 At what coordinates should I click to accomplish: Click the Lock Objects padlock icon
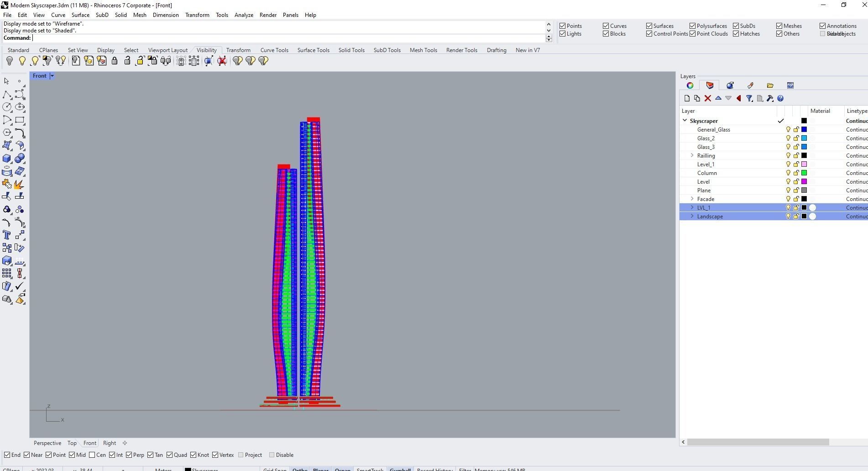click(115, 61)
